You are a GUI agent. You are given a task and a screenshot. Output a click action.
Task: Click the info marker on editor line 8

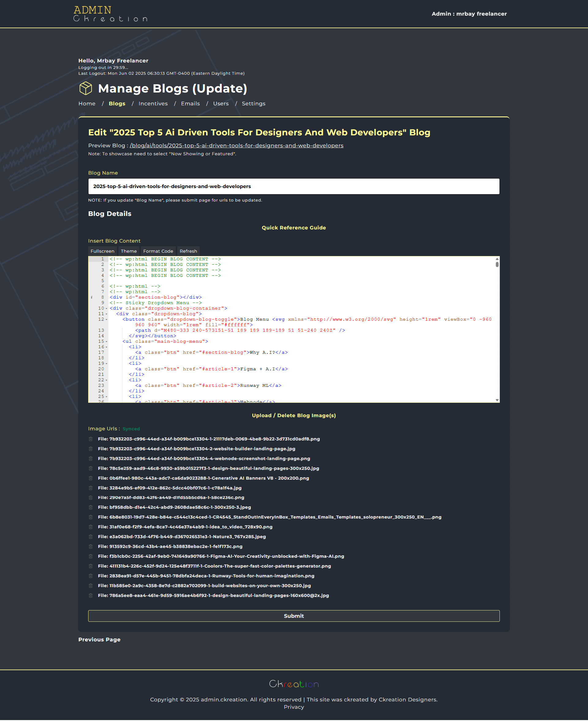(92, 297)
